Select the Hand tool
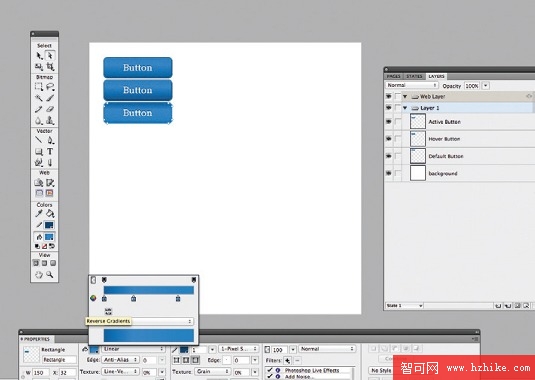This screenshot has height=380, width=535. click(39, 275)
